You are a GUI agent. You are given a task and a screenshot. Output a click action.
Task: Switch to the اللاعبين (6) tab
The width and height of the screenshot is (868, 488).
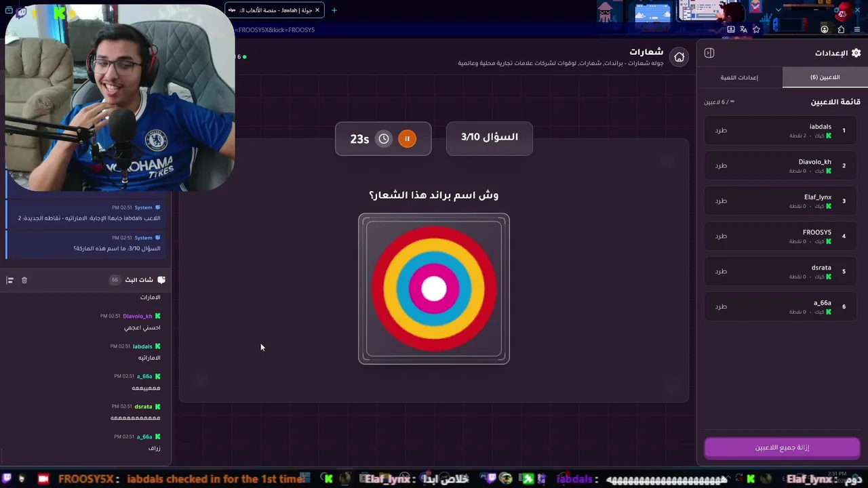pos(825,77)
